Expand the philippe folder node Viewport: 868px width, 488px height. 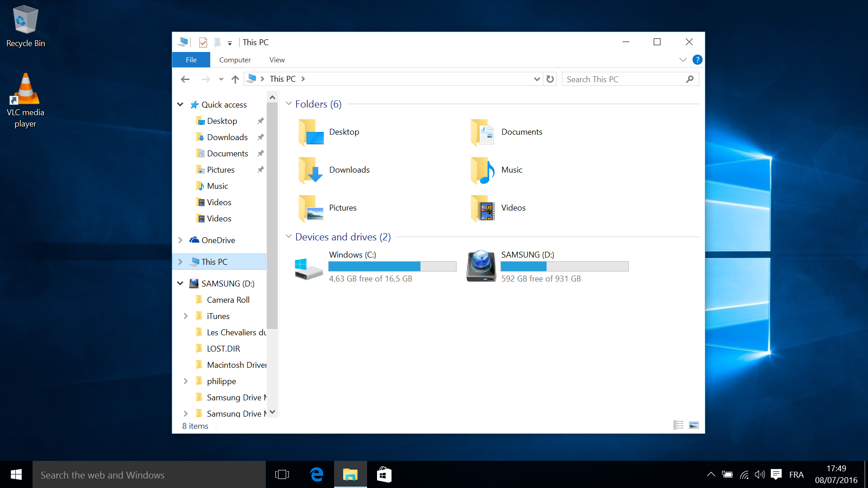click(x=185, y=381)
